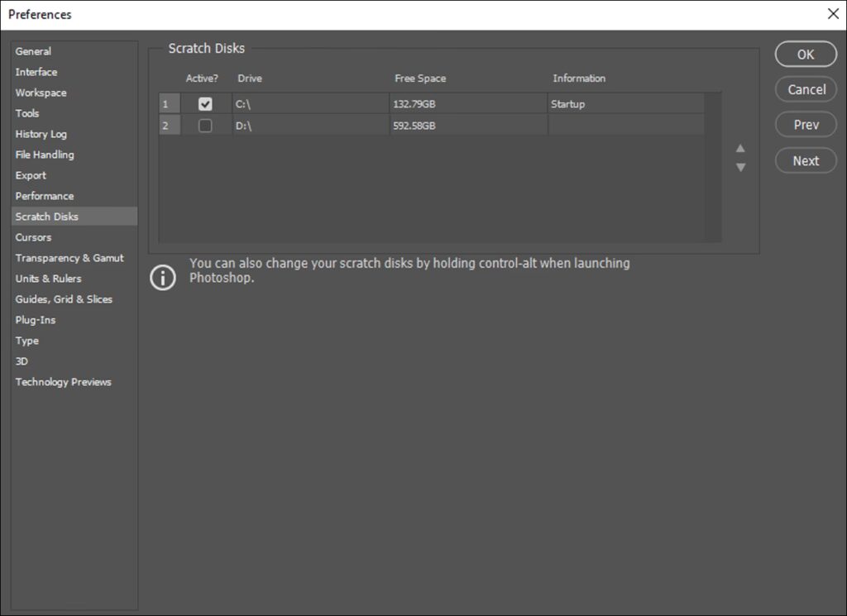
Task: Select the row number 2 for drive D:\
Action: pos(169,126)
